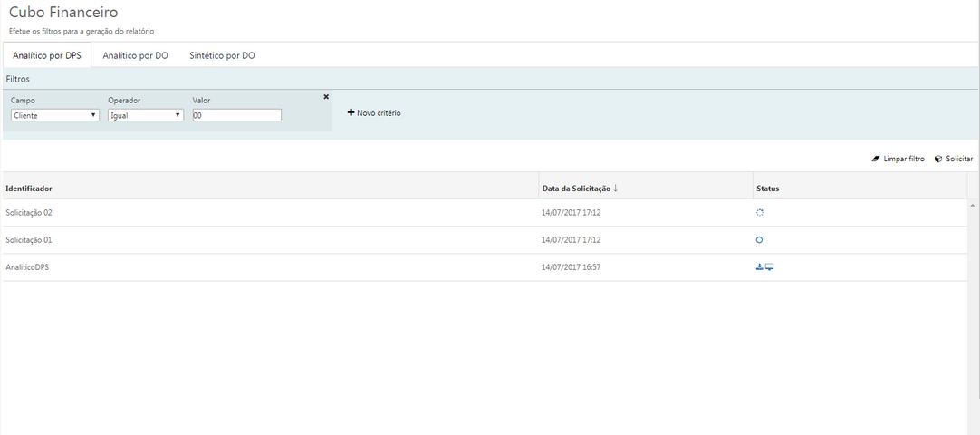The image size is (980, 435).
Task: Click the Status column header
Action: [x=767, y=188]
